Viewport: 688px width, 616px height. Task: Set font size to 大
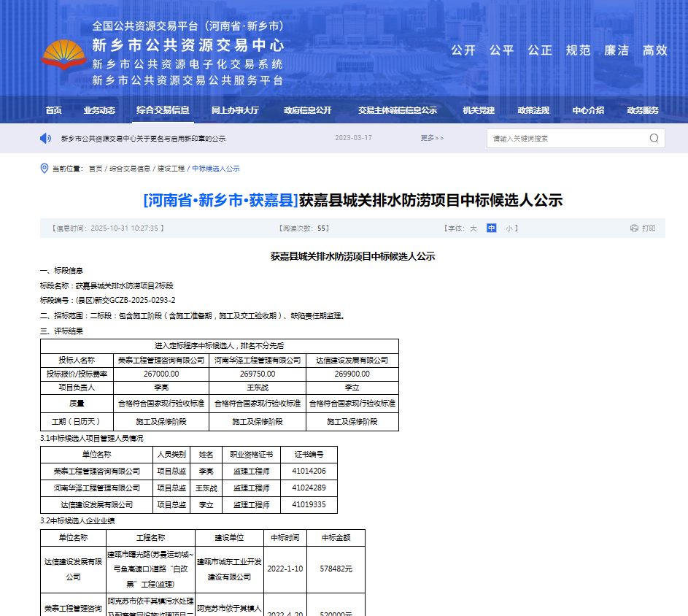[473, 228]
